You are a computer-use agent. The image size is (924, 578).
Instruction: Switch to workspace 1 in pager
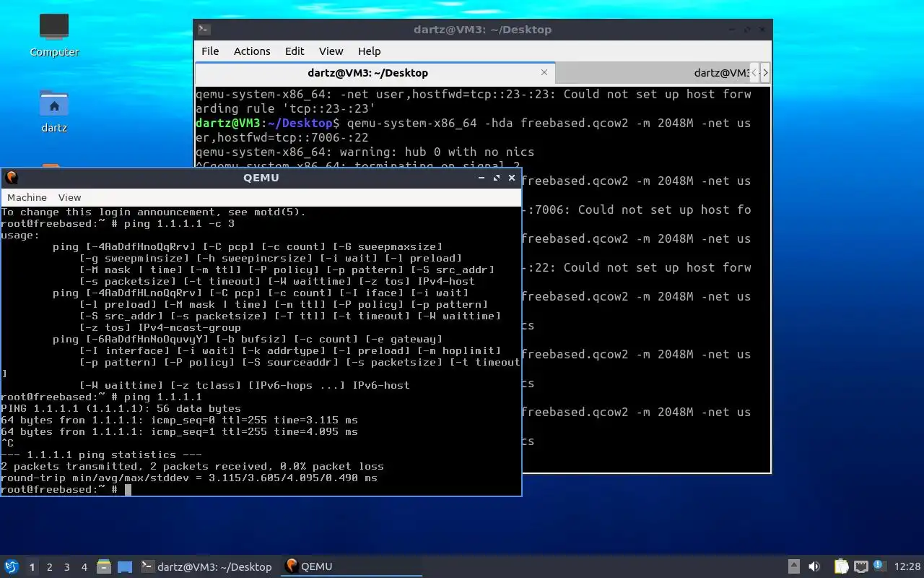(32, 567)
